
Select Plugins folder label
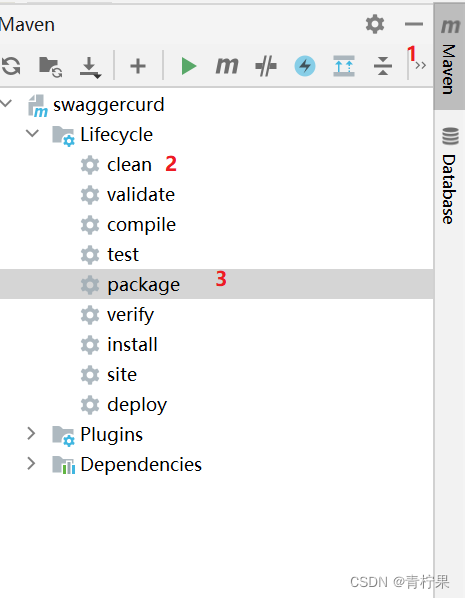111,435
